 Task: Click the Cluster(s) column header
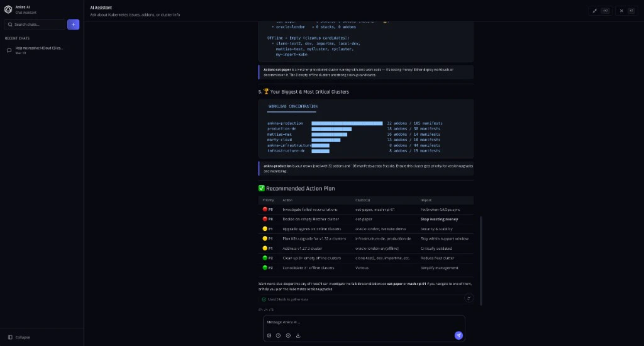[363, 200]
